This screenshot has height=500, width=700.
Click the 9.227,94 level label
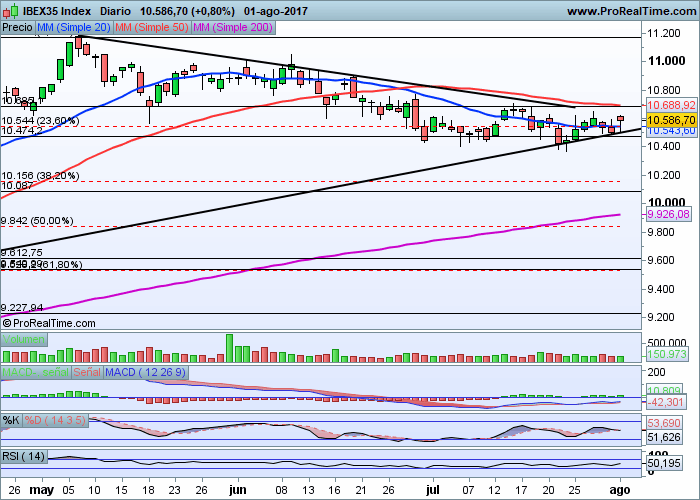22,308
